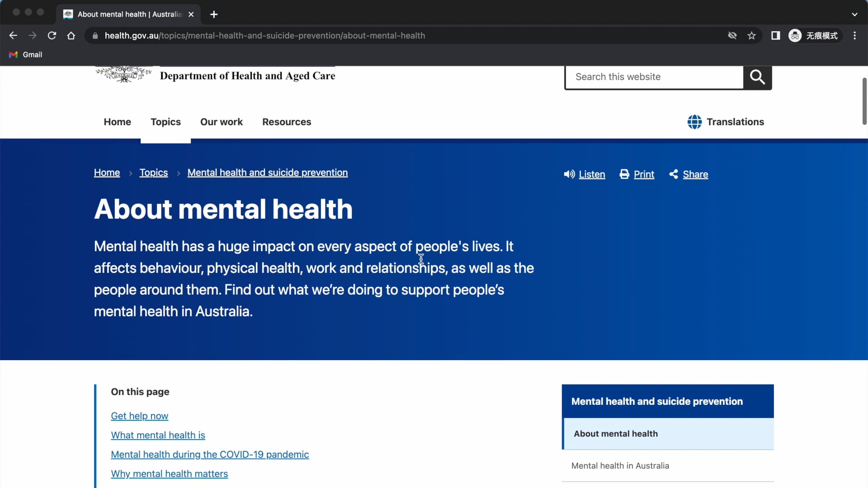Click the bookmark star in address bar

coord(752,35)
